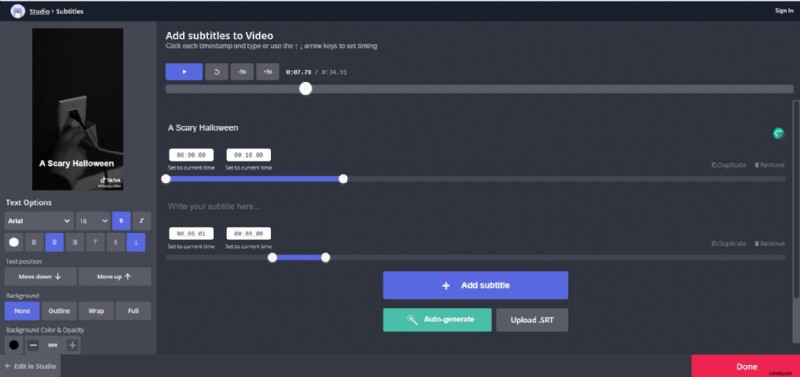The height and width of the screenshot is (377, 800).
Task: Align subtitle text left
Action: (34, 242)
